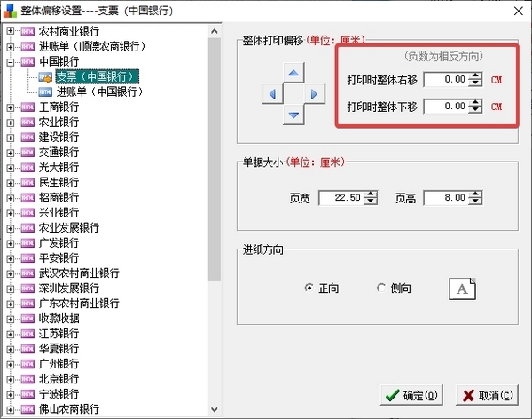
Task: Click the 进账单（中国银行）item icon
Action: pos(45,91)
